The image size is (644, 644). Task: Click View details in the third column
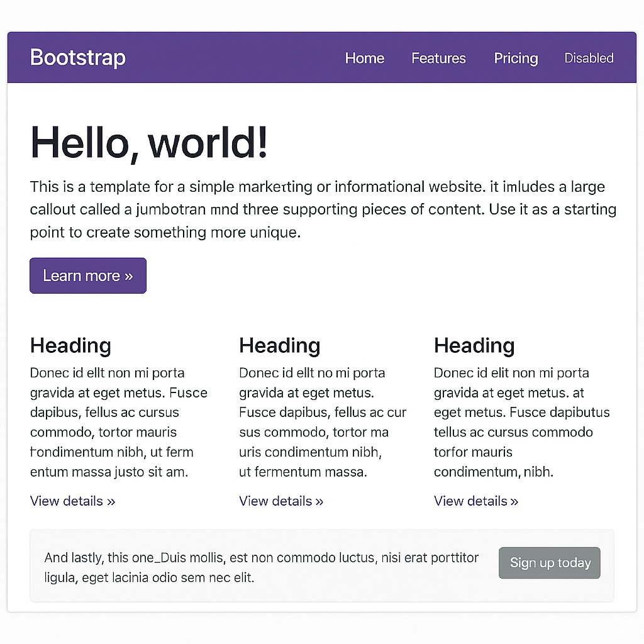476,501
